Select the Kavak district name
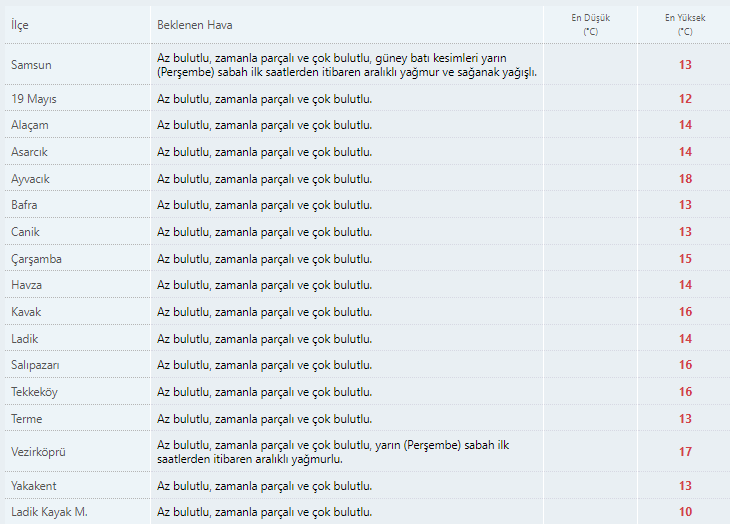Screen dimensions: 730x524 26,312
